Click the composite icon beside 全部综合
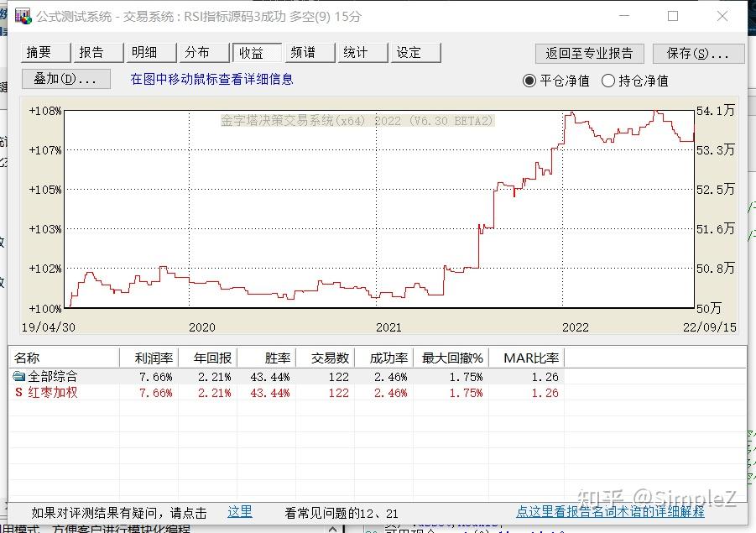The width and height of the screenshot is (756, 533). (x=18, y=374)
